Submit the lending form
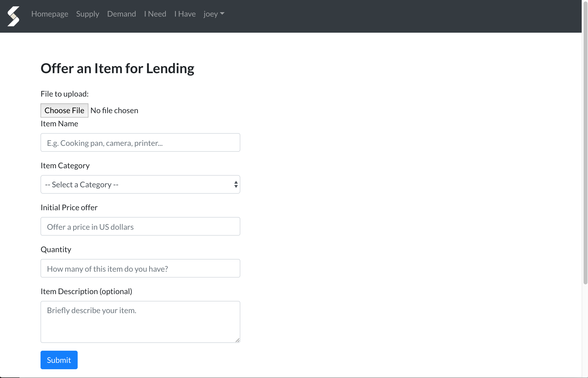The image size is (588, 378). [59, 360]
